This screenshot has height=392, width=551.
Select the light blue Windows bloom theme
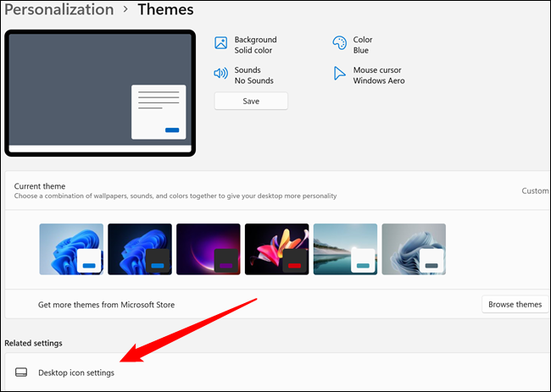pos(71,249)
